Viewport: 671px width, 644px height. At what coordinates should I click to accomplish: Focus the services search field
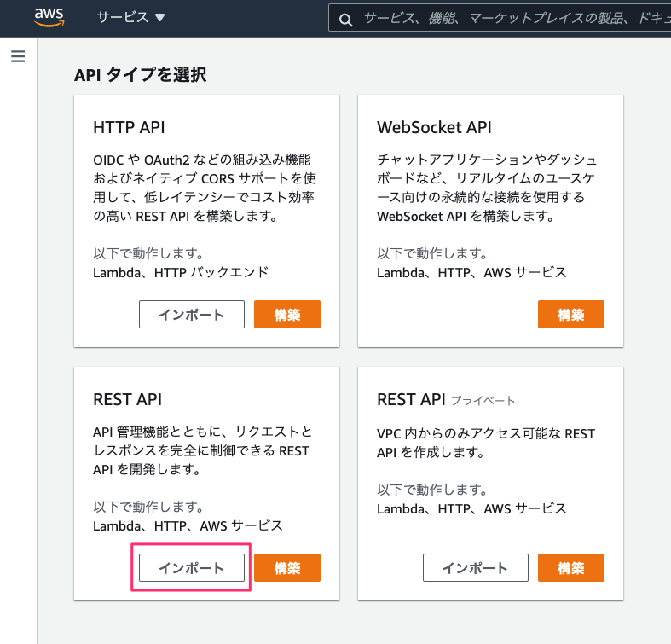pos(500,18)
